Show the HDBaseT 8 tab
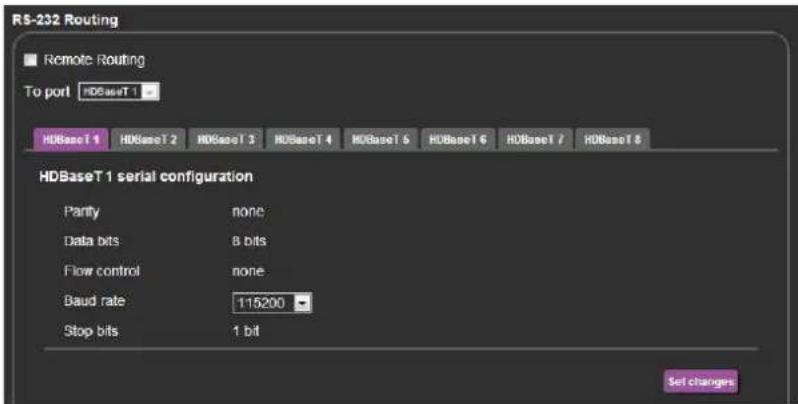The image size is (798, 404). (612, 139)
